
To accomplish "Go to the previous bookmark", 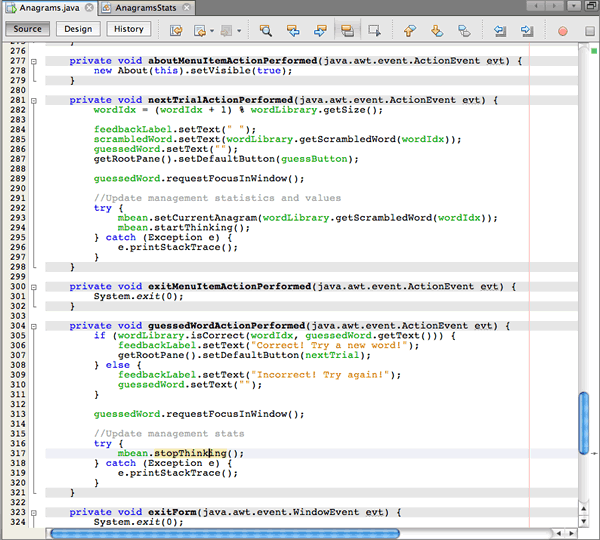I will pyautogui.click(x=410, y=30).
